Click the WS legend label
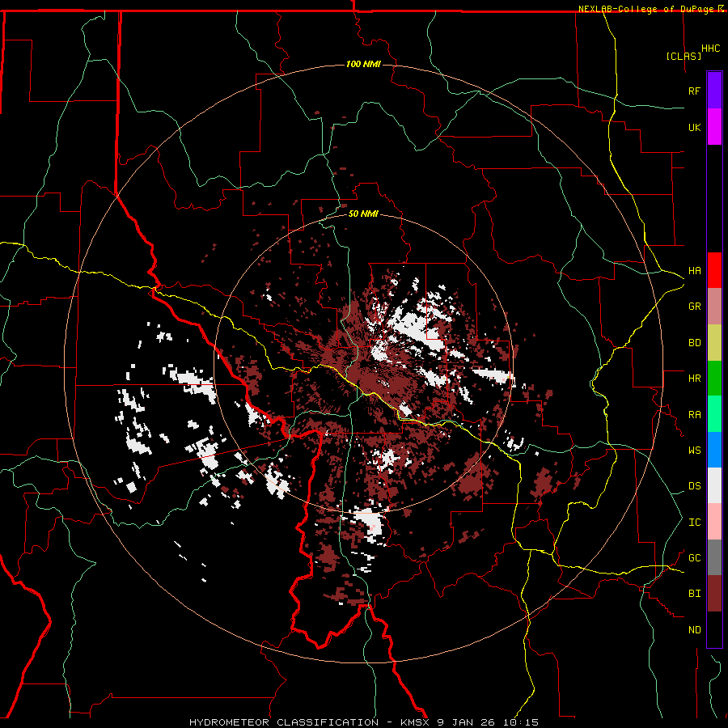 pos(695,451)
